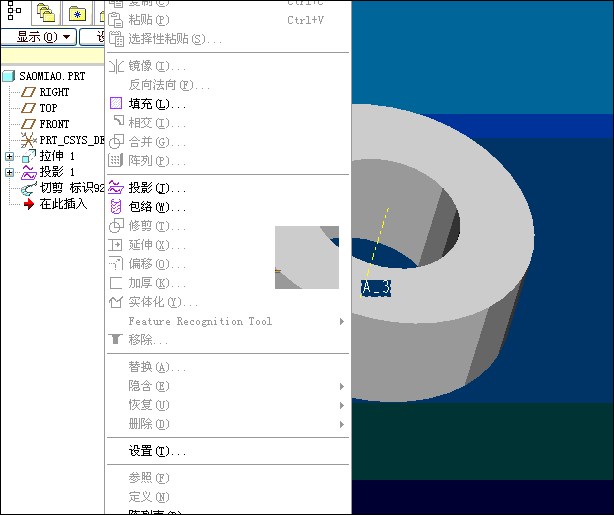Choose 加厚(K) thicken menu item
614x515 pixels.
pos(228,283)
